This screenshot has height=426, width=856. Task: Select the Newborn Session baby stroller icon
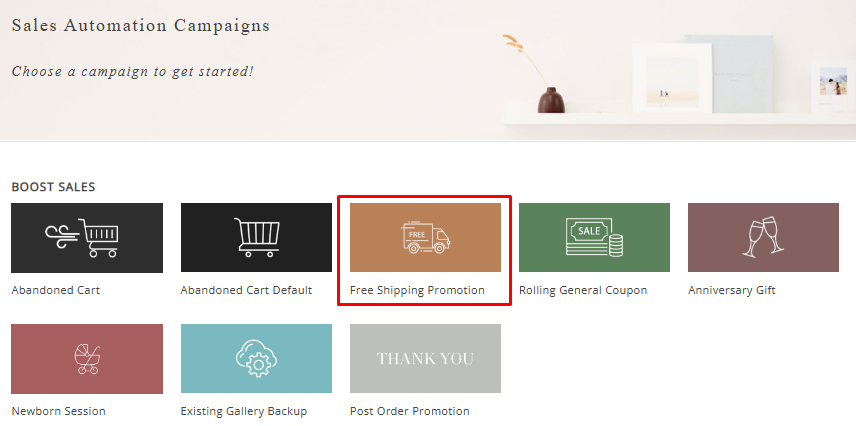(87, 358)
